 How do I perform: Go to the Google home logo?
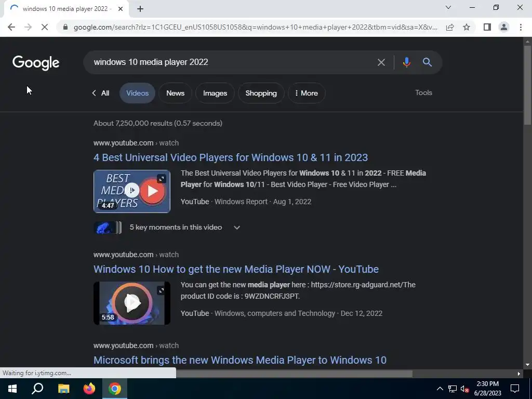[x=36, y=63]
